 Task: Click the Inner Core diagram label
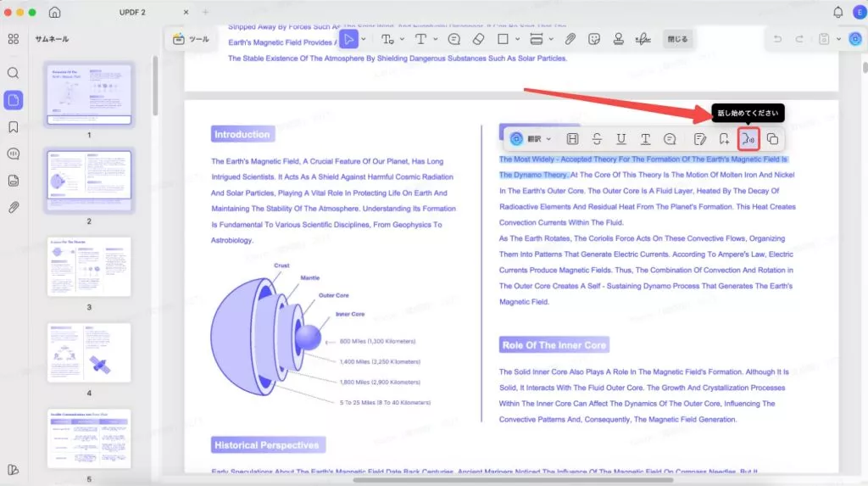350,314
